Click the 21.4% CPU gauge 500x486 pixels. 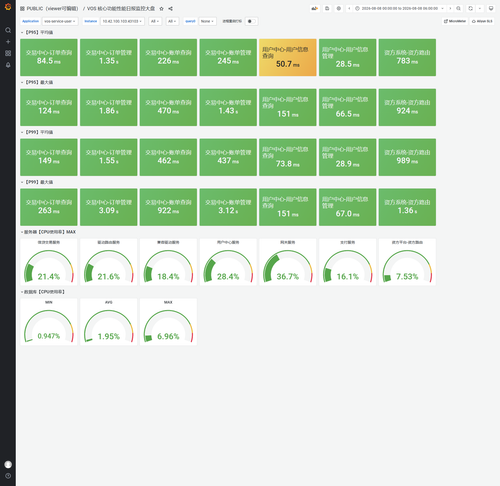point(49,262)
